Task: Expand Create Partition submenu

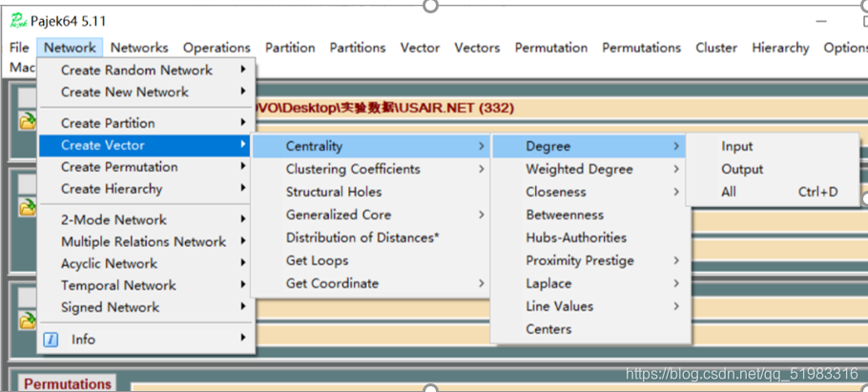Action: click(147, 123)
